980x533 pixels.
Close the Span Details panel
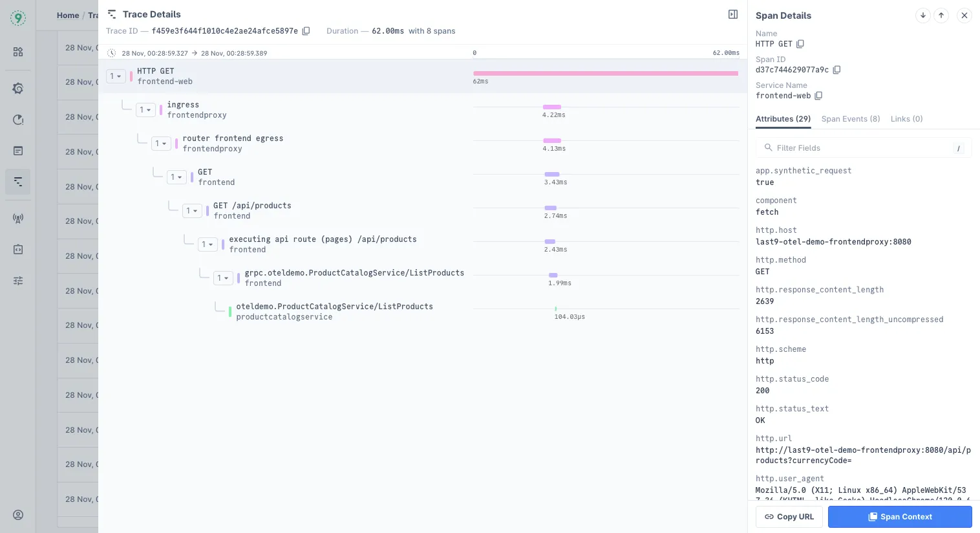pos(964,16)
